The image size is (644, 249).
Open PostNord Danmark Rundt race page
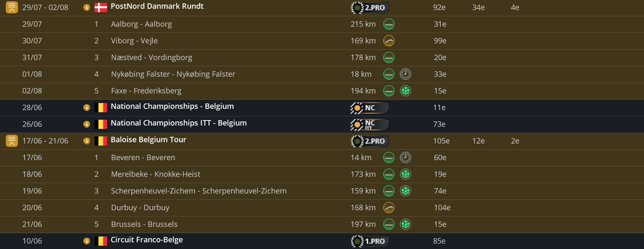tap(157, 7)
